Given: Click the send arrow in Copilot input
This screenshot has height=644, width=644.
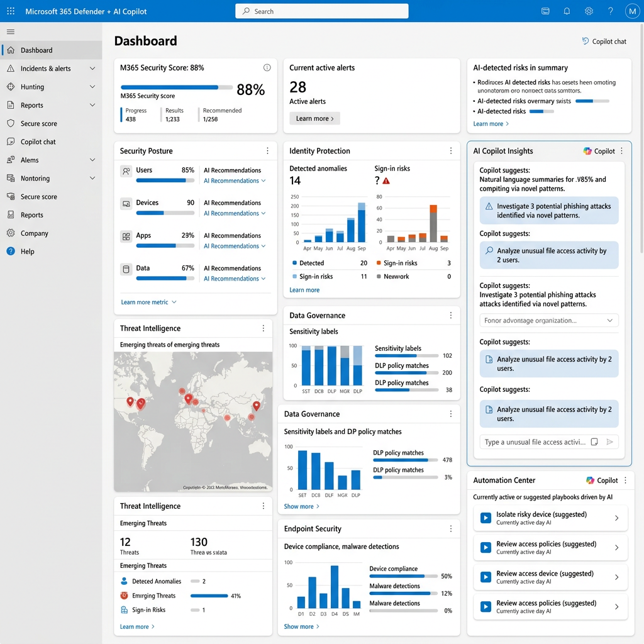Looking at the screenshot, I should (610, 442).
